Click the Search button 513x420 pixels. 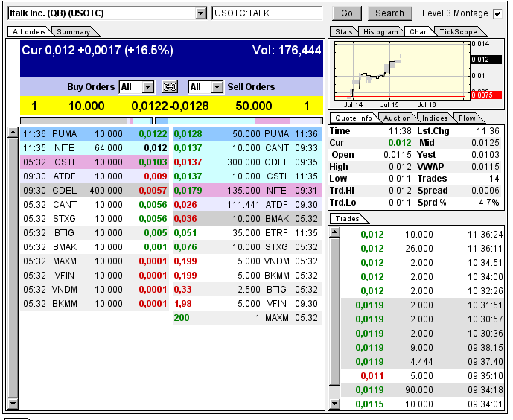coord(389,13)
